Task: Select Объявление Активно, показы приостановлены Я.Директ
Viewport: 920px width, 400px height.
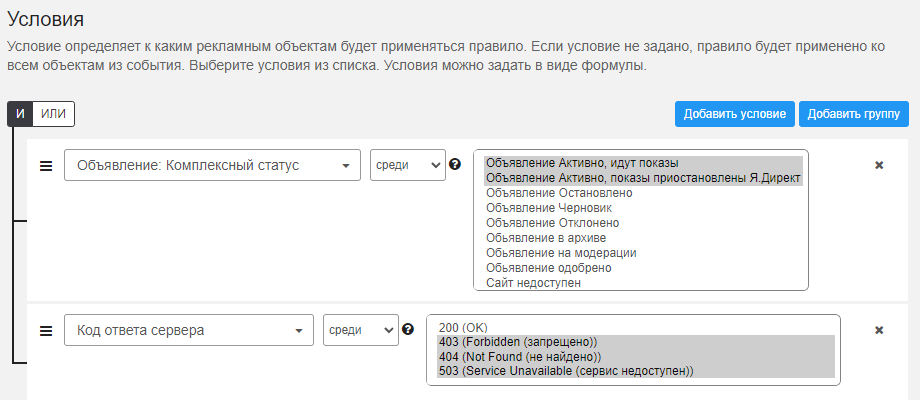Action: [x=643, y=178]
